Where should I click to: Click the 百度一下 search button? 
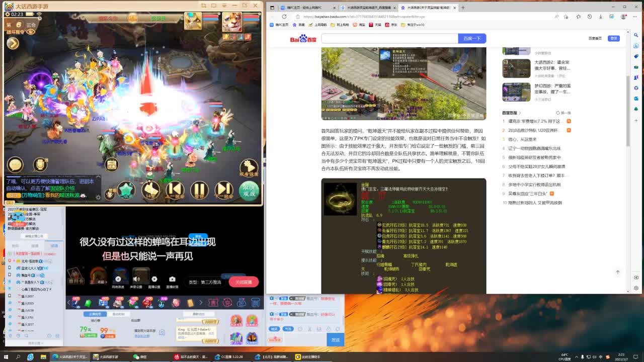(x=471, y=38)
